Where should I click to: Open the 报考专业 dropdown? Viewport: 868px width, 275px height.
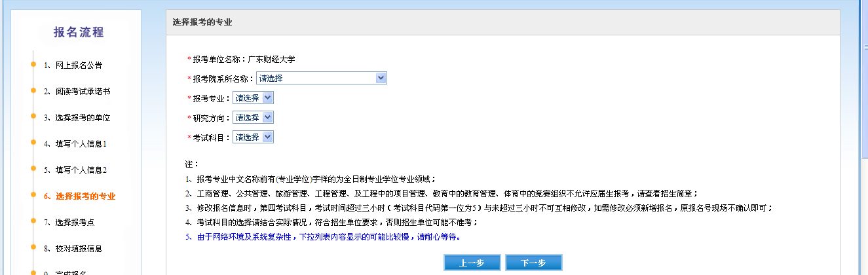[x=253, y=98]
